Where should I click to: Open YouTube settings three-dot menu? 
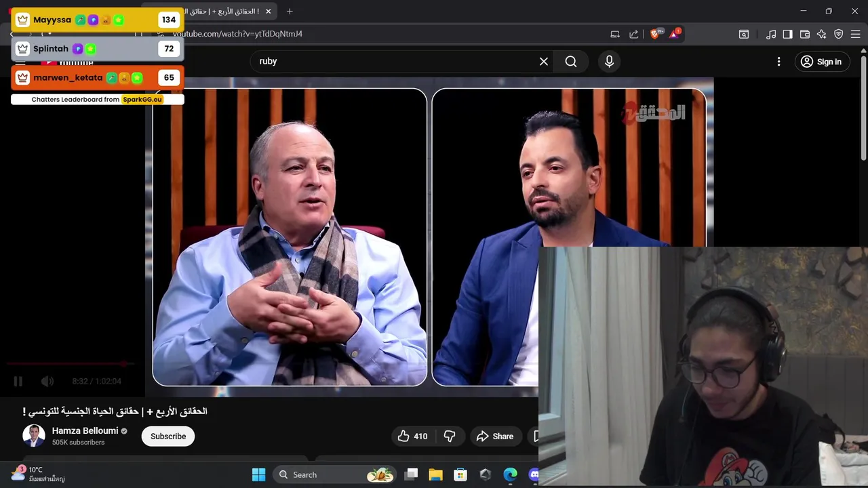[x=778, y=62]
